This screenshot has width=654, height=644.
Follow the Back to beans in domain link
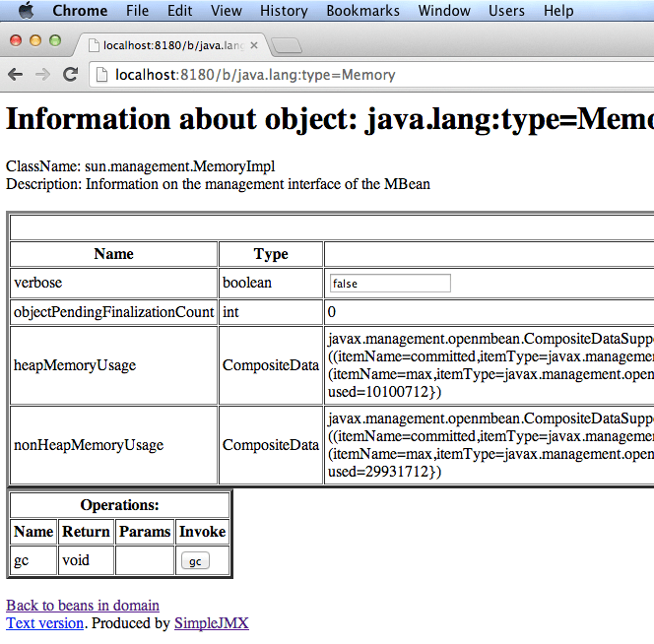click(x=83, y=606)
